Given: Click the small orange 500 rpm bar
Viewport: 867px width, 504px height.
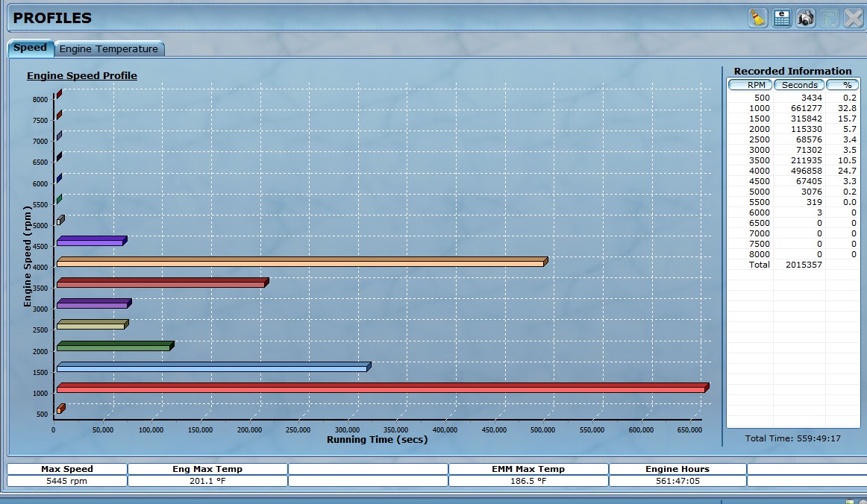Looking at the screenshot, I should (x=61, y=409).
